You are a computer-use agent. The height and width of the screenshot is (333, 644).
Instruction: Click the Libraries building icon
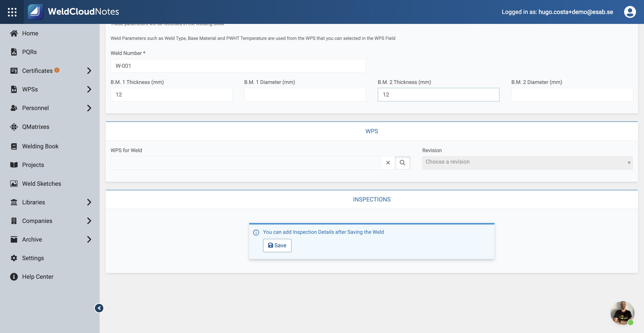(14, 202)
